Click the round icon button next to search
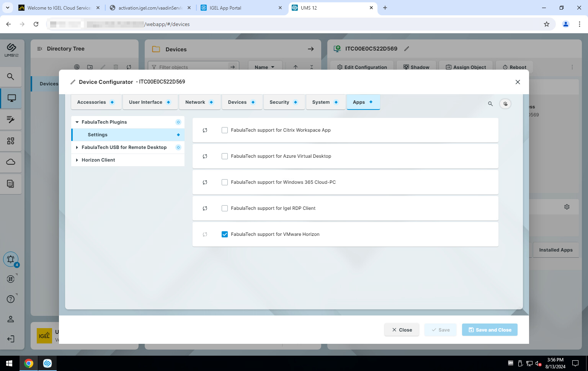This screenshot has height=371, width=588. (505, 104)
